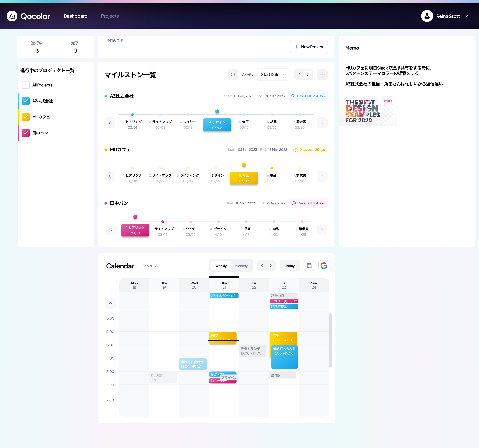This screenshot has height=448, width=479.
Task: Expand the user menu chevron
Action: tap(466, 16)
